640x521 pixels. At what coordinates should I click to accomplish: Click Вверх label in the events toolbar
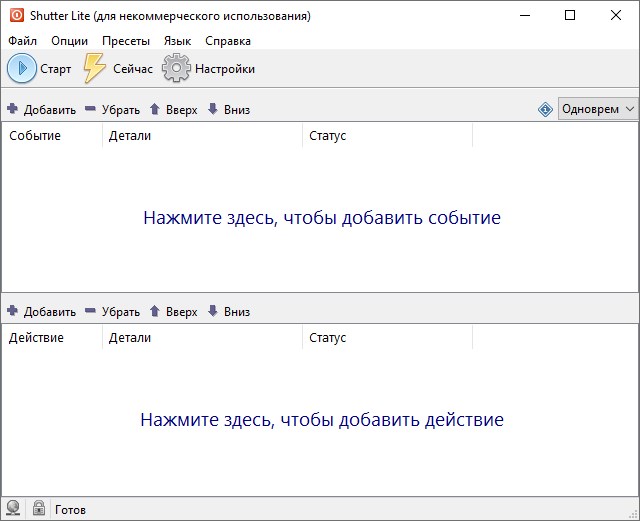point(182,109)
